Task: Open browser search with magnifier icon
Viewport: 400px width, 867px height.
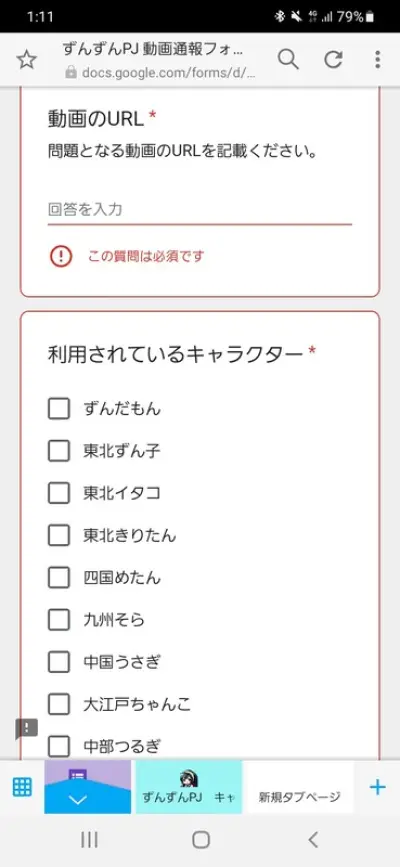Action: click(x=288, y=59)
